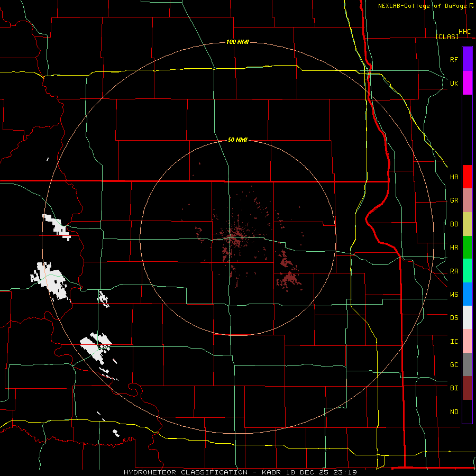Click the DS legend label

pyautogui.click(x=454, y=318)
